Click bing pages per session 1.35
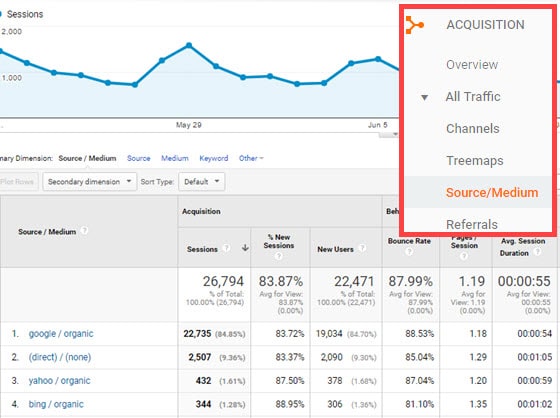The height and width of the screenshot is (418, 560). click(478, 404)
